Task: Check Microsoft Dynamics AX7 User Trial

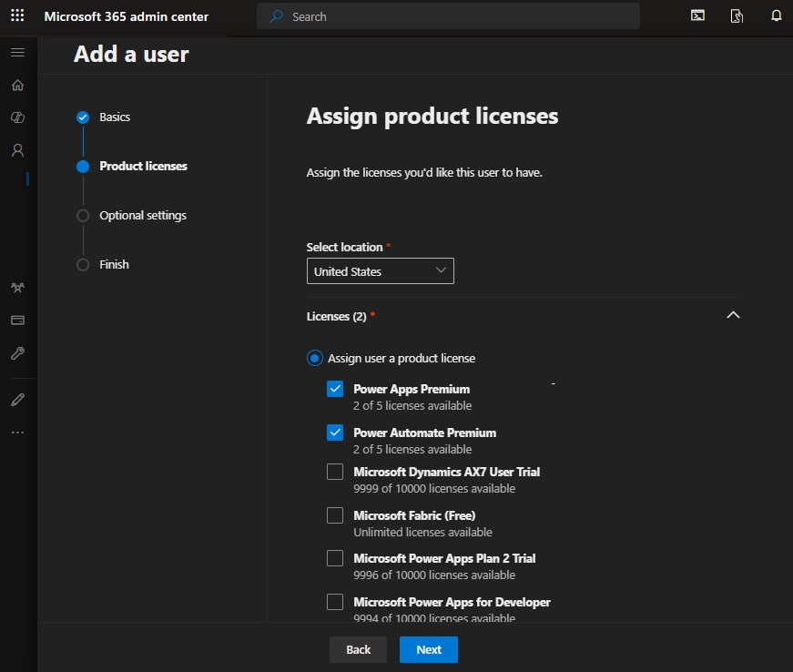Action: click(335, 472)
